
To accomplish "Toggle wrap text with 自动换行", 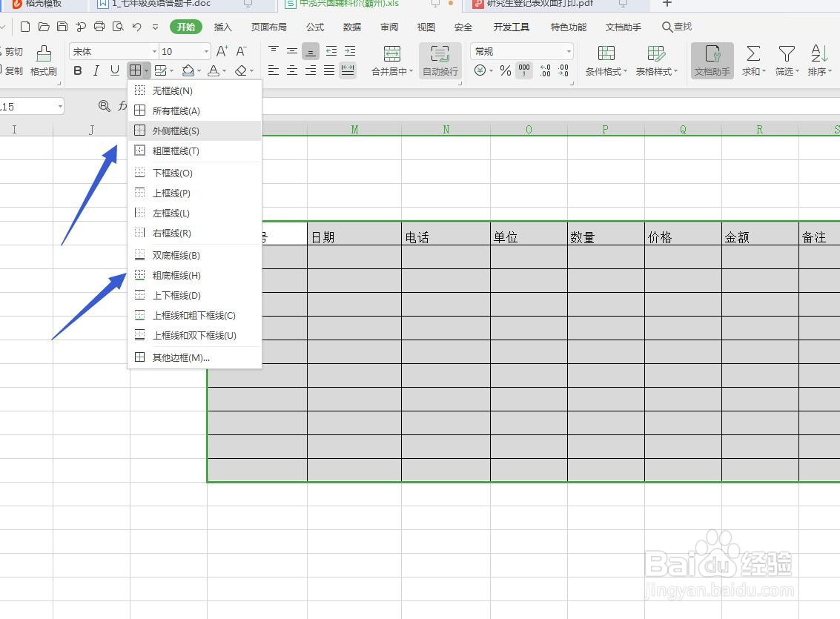I will (x=440, y=61).
